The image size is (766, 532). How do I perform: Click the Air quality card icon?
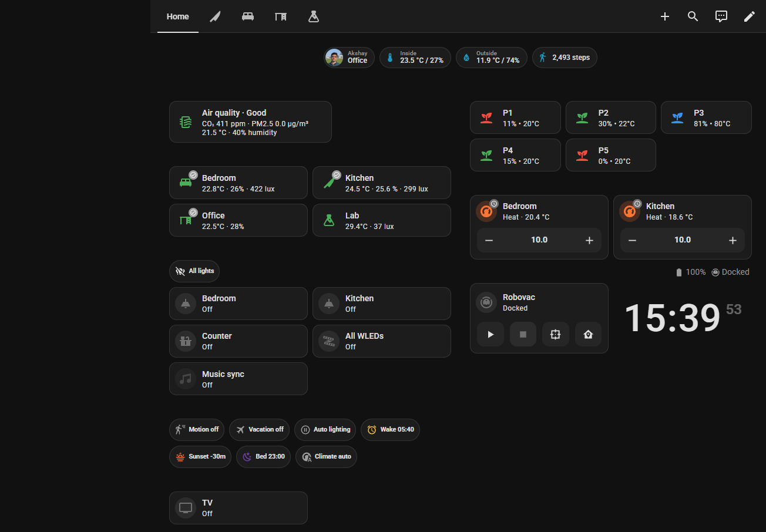[186, 122]
